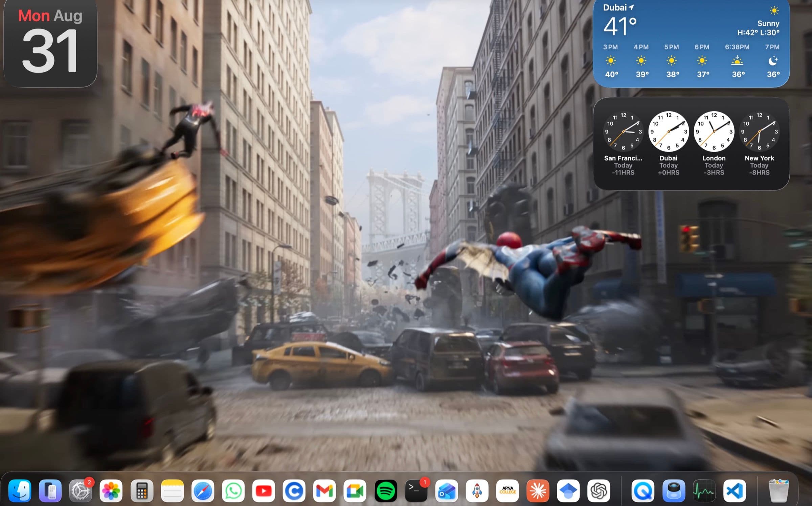The image size is (812, 506).
Task: Launch ChatGPT from the dock
Action: point(599,490)
